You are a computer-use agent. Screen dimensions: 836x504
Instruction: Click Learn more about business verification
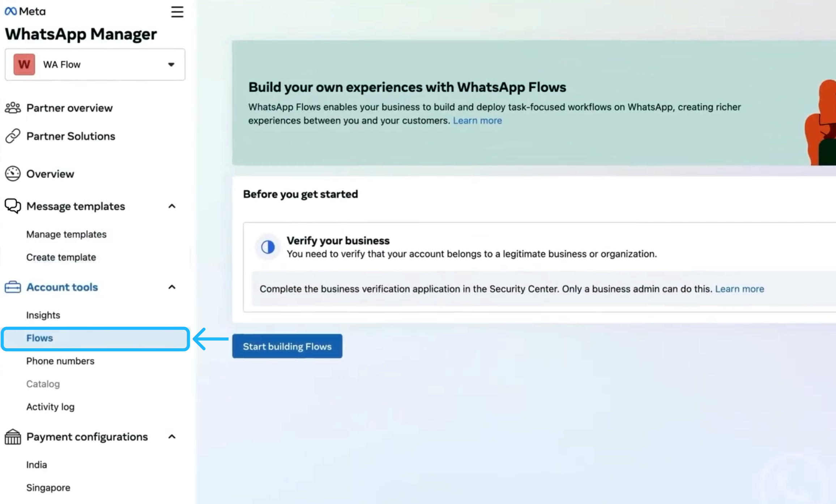(739, 289)
